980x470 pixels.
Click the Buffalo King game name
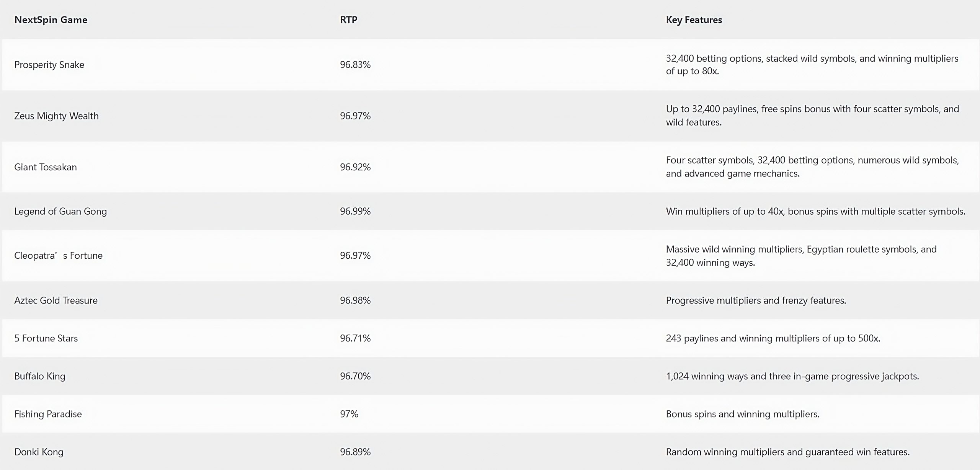pos(40,376)
